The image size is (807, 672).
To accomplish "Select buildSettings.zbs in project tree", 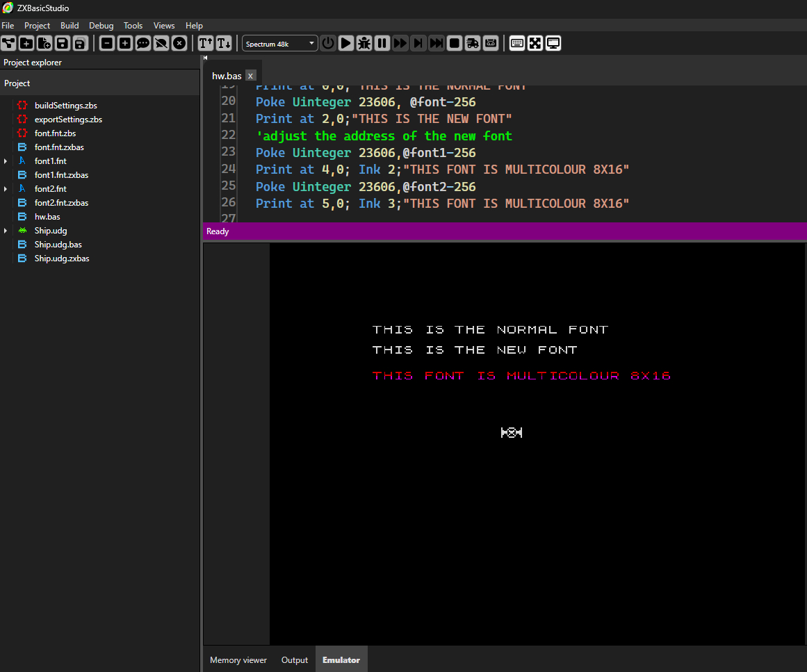I will pyautogui.click(x=65, y=106).
